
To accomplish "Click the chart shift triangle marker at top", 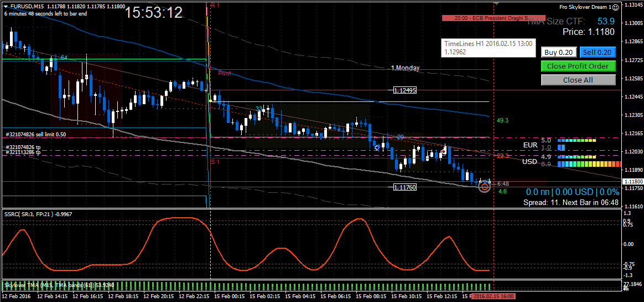I will coord(497,3).
